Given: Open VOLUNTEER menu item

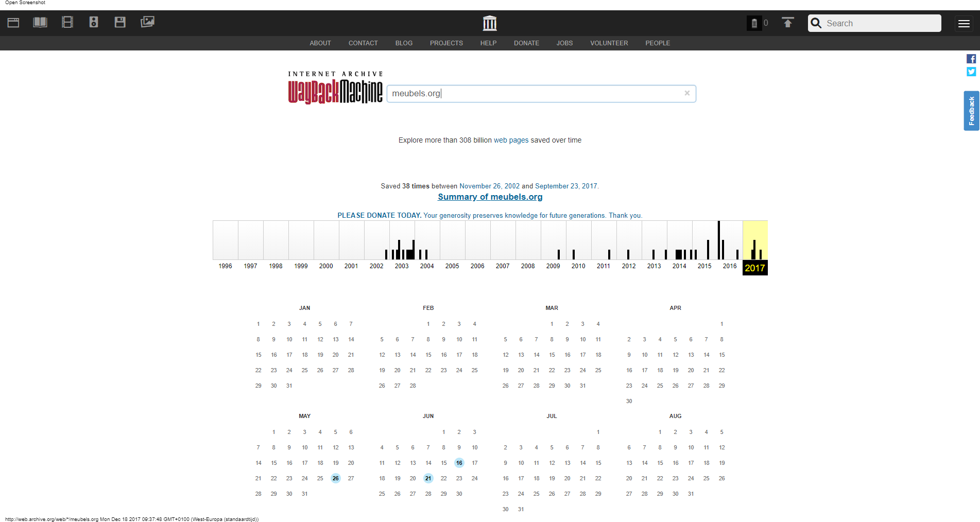Looking at the screenshot, I should (x=609, y=43).
